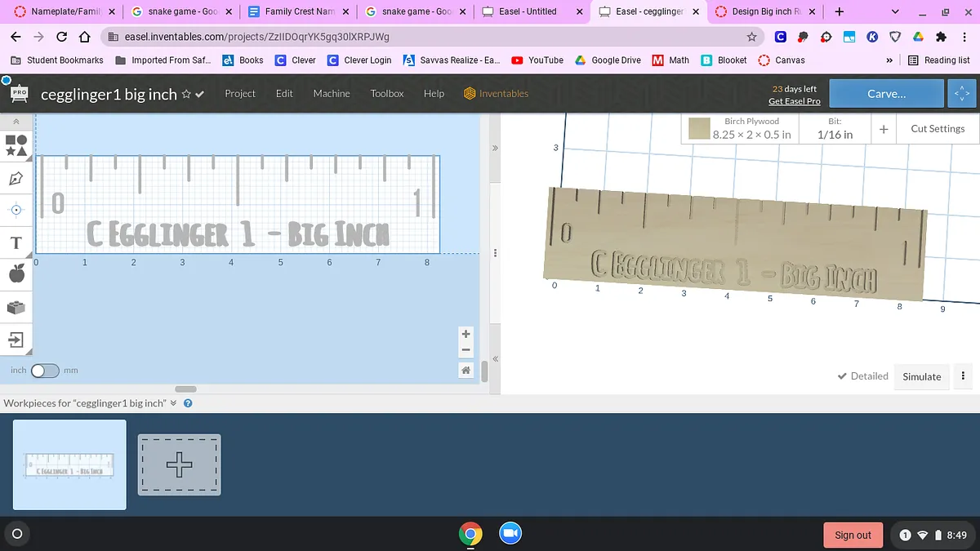980x551 pixels.
Task: Reset canvas view with home icon
Action: coord(465,371)
